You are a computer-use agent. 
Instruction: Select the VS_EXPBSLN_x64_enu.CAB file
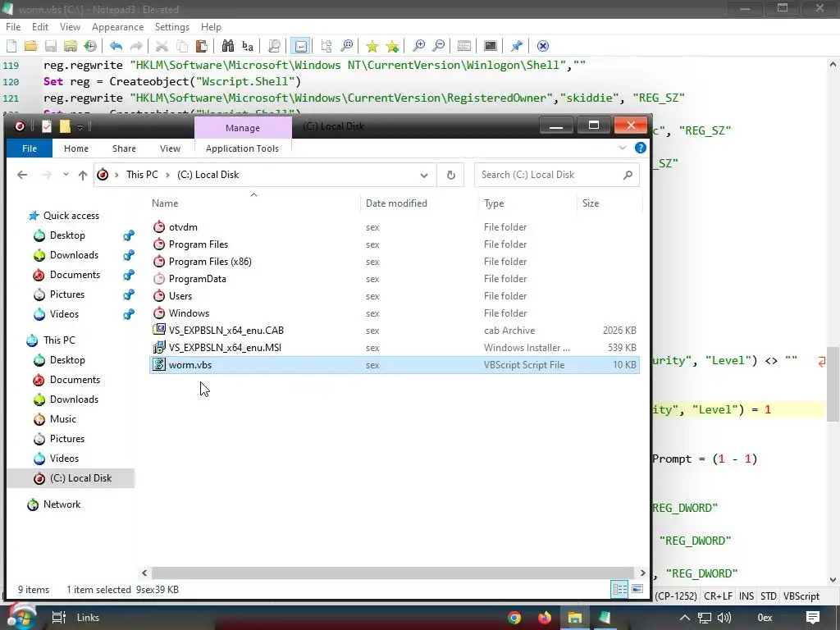coord(394,331)
